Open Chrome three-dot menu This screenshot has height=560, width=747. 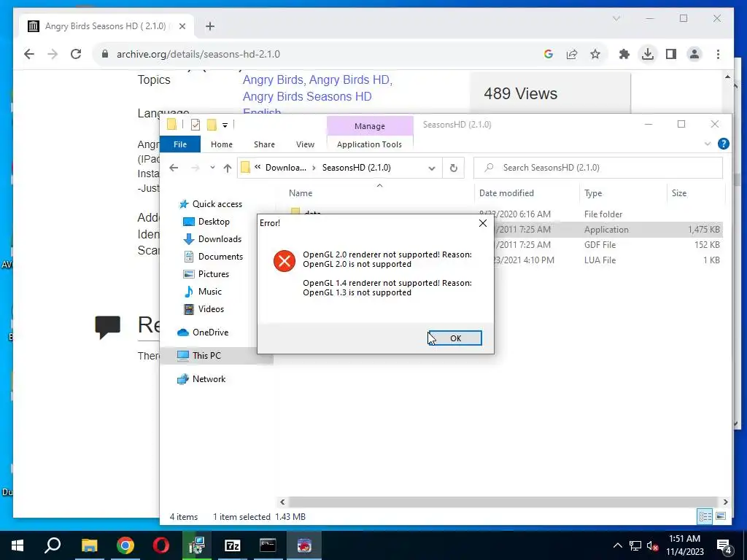(718, 54)
